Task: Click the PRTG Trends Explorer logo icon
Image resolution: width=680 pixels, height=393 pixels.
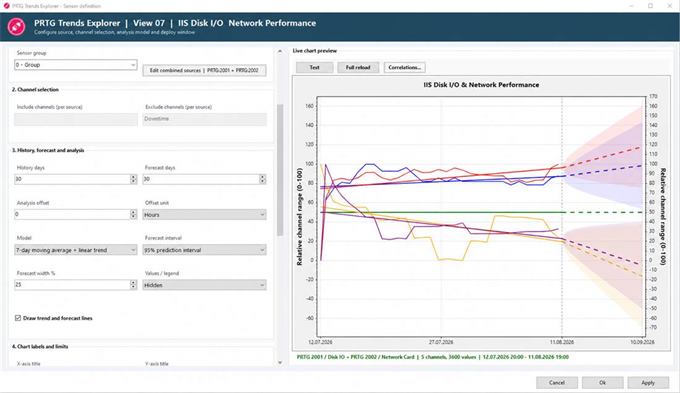Action: point(16,27)
